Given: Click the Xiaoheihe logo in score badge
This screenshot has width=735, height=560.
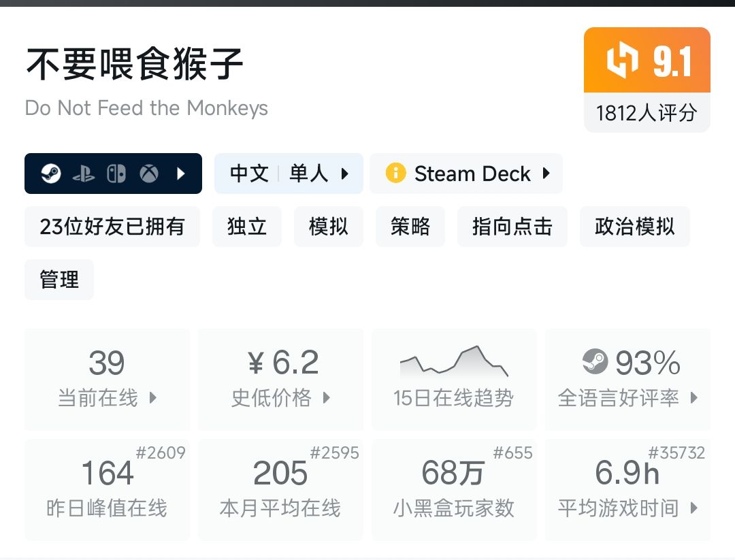Looking at the screenshot, I should pyautogui.click(x=623, y=61).
